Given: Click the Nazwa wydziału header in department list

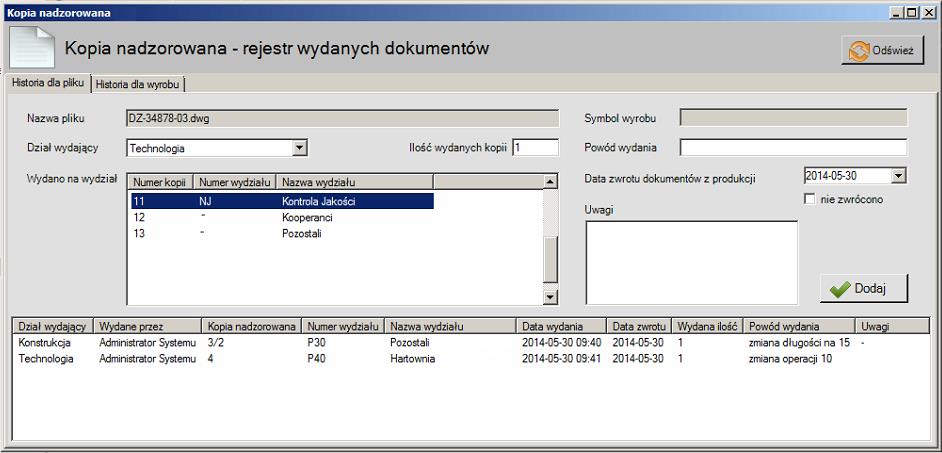Looking at the screenshot, I should [x=356, y=181].
